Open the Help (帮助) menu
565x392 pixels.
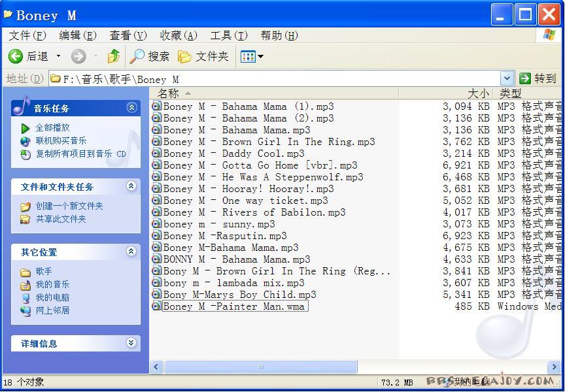pos(280,36)
